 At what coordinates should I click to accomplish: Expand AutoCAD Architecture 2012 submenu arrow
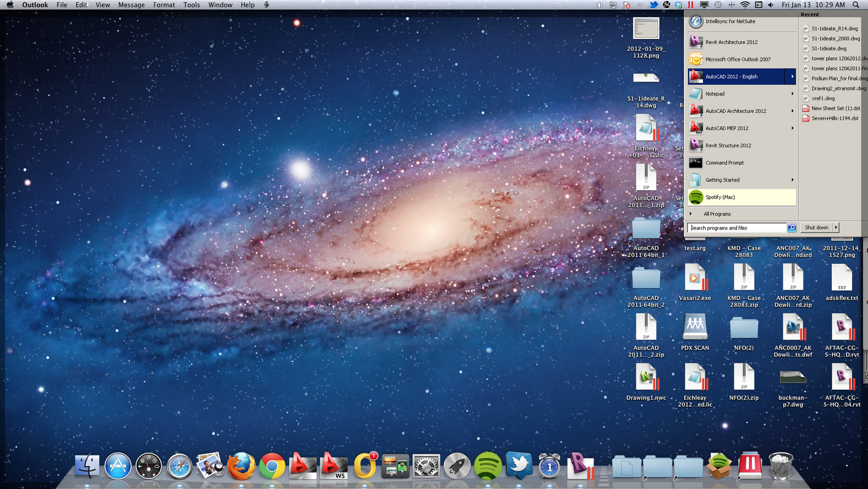tap(792, 111)
